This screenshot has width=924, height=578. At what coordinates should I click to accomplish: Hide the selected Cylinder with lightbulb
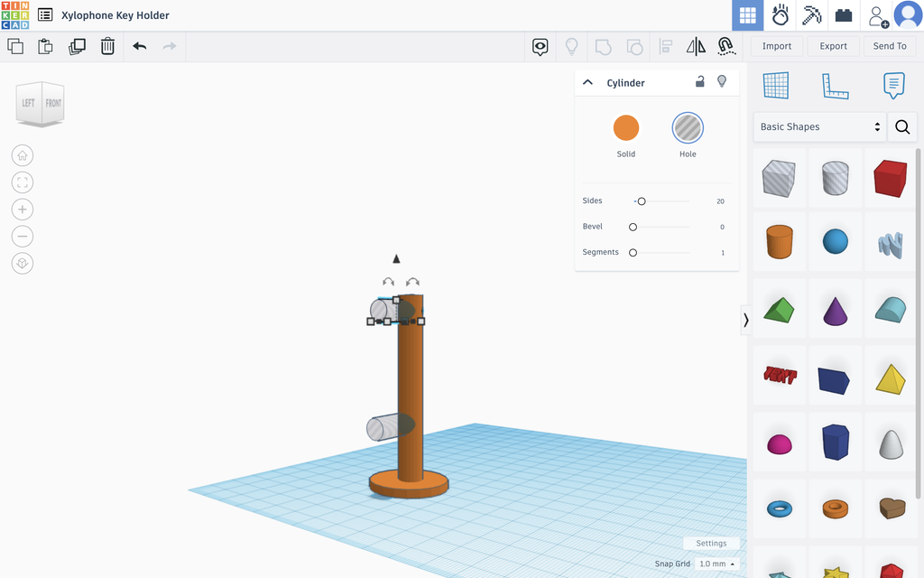(x=722, y=81)
